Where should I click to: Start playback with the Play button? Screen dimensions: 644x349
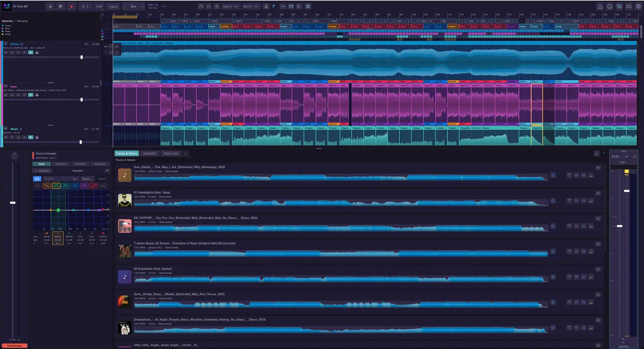(x=61, y=6)
